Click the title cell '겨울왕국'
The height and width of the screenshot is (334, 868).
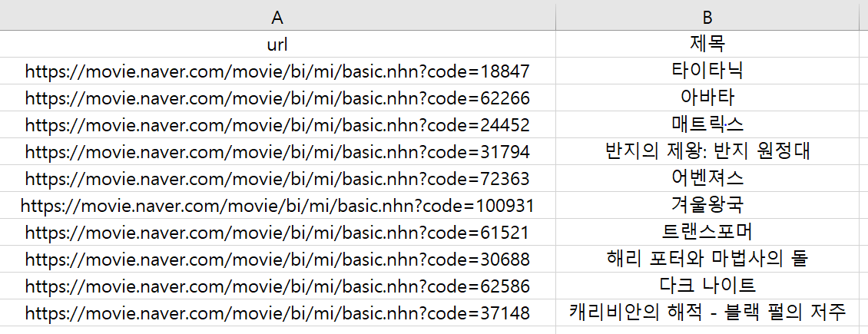point(707,206)
